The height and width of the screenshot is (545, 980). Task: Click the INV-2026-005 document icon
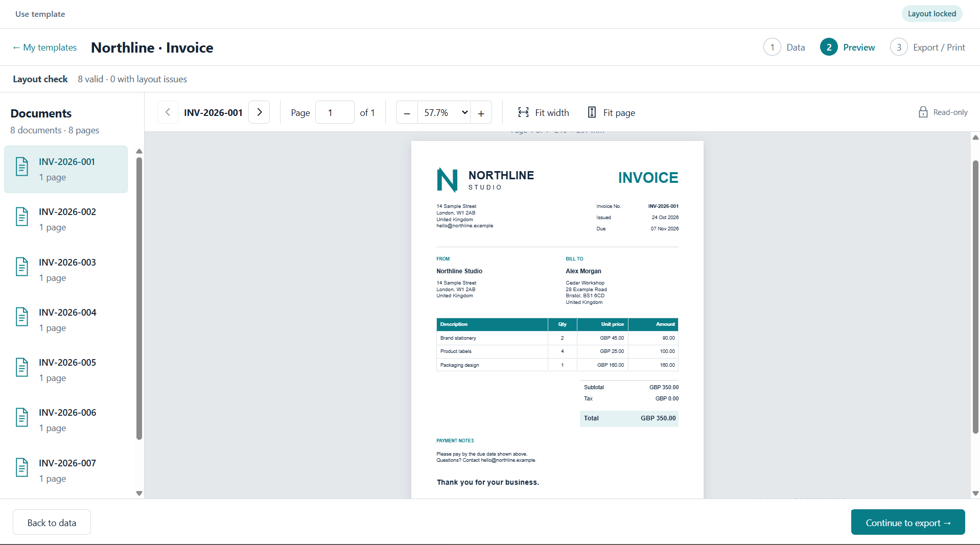click(x=22, y=368)
